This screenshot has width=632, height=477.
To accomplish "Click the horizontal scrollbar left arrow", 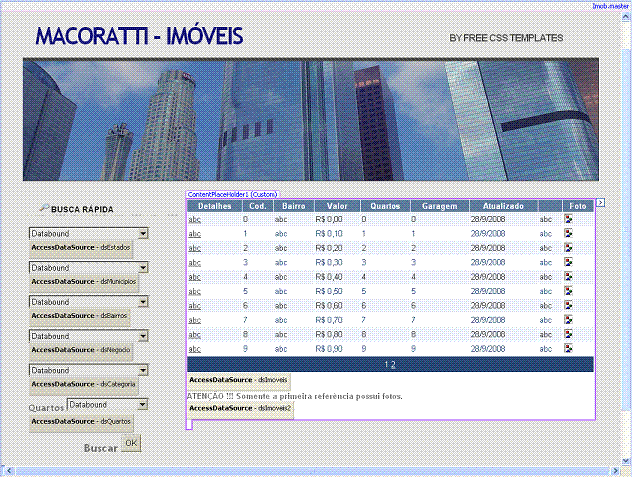I will [6, 469].
